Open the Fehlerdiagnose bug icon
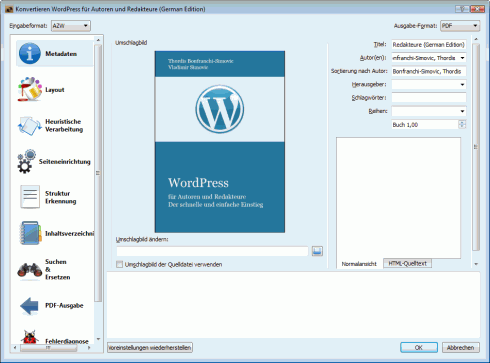This screenshot has height=363, width=490. pyautogui.click(x=30, y=337)
